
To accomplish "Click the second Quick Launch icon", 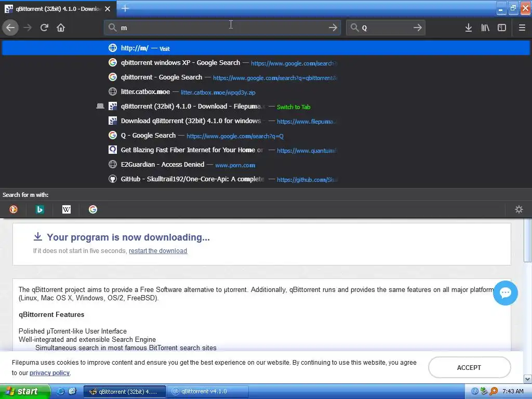I will (73, 392).
